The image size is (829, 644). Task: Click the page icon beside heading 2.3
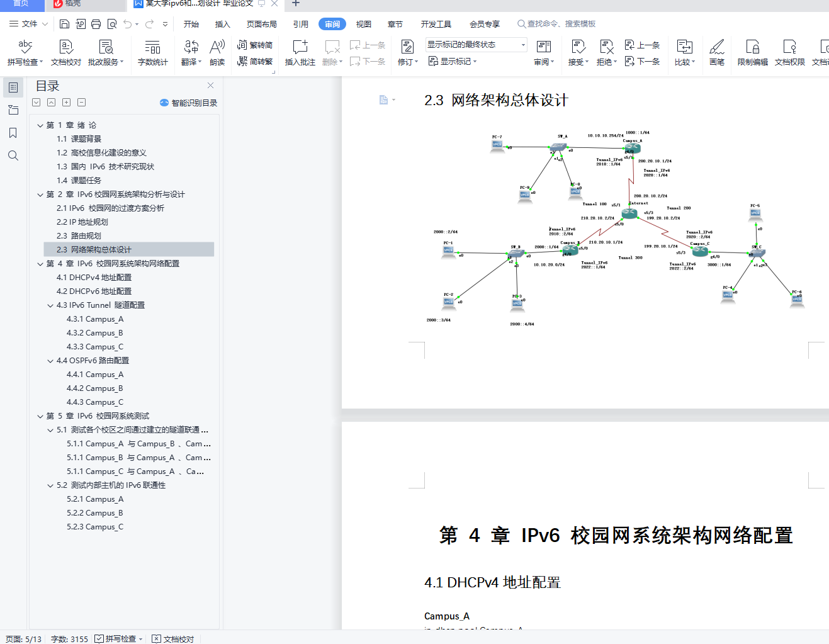point(384,99)
